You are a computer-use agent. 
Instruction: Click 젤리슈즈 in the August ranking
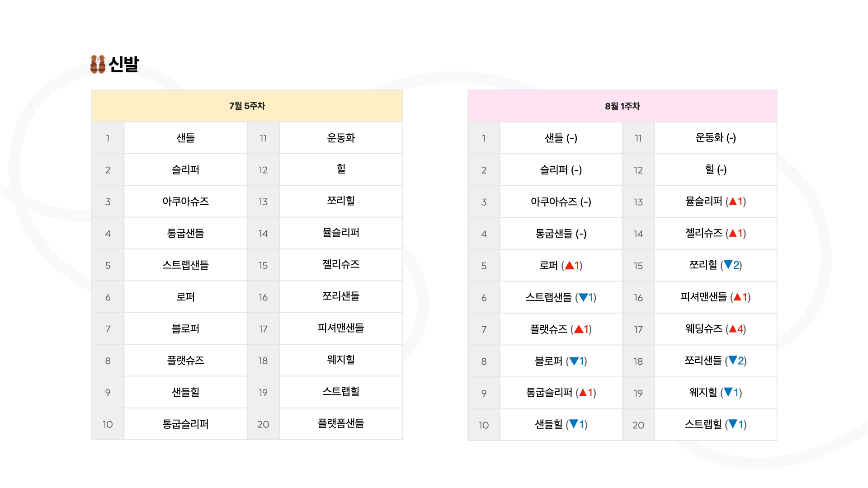pos(704,233)
